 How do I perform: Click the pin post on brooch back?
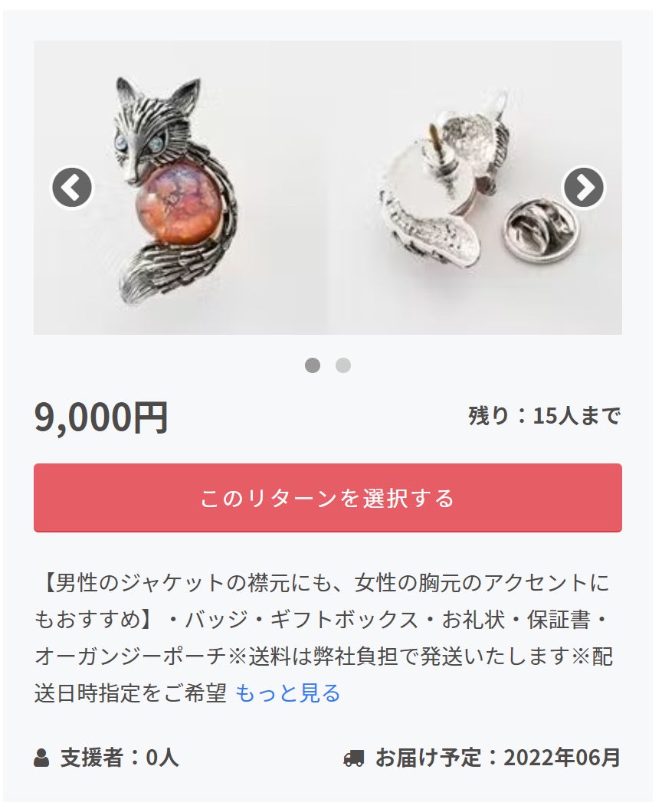[433, 136]
